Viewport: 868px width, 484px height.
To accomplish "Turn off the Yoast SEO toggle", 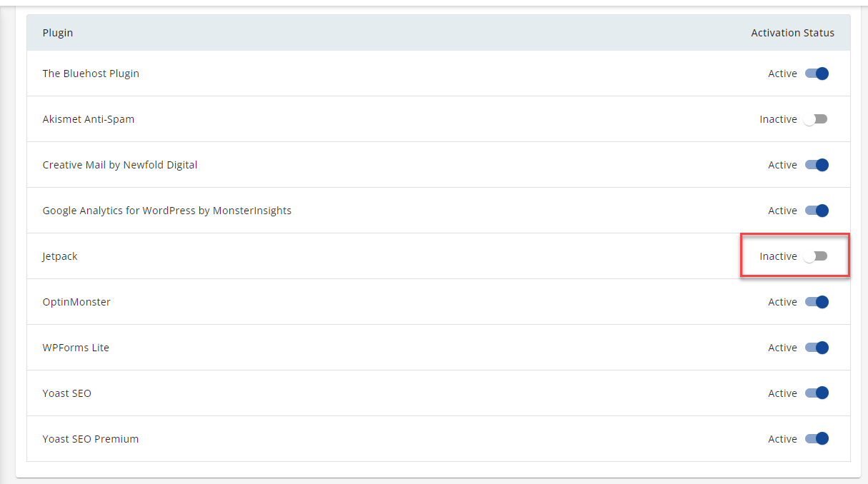I will pyautogui.click(x=818, y=393).
